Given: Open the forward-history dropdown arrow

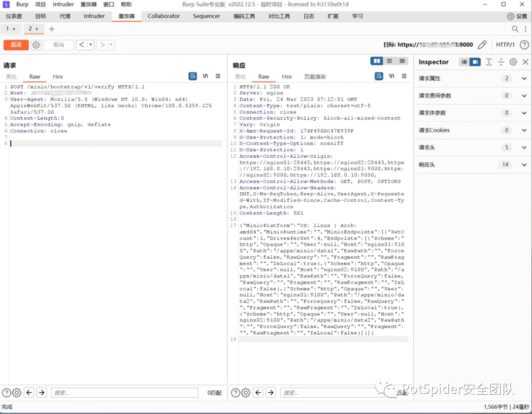Looking at the screenshot, I should [x=111, y=45].
